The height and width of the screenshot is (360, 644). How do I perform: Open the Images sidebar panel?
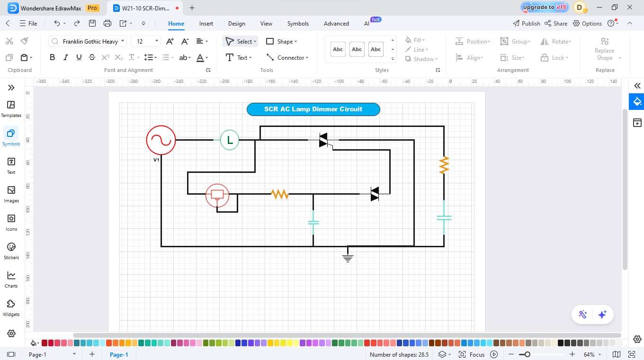pos(11,194)
